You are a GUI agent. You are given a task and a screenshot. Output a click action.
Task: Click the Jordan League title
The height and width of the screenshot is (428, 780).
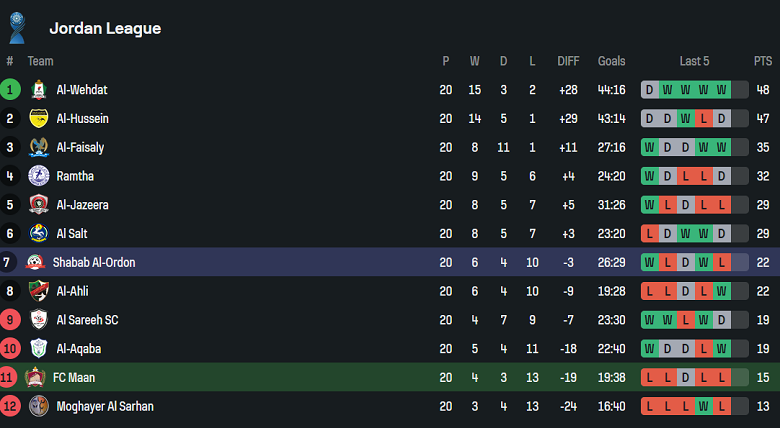tap(104, 28)
